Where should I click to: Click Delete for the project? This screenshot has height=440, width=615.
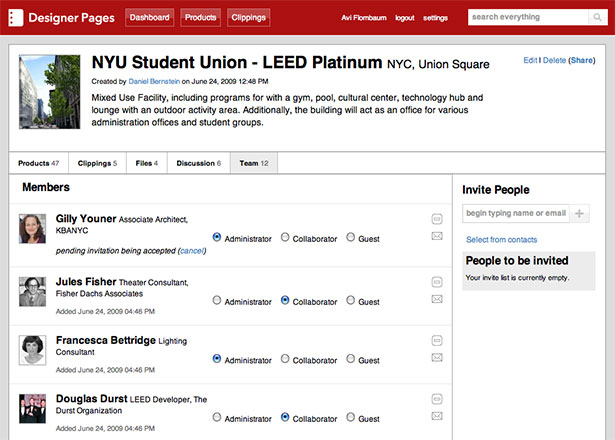coord(554,60)
